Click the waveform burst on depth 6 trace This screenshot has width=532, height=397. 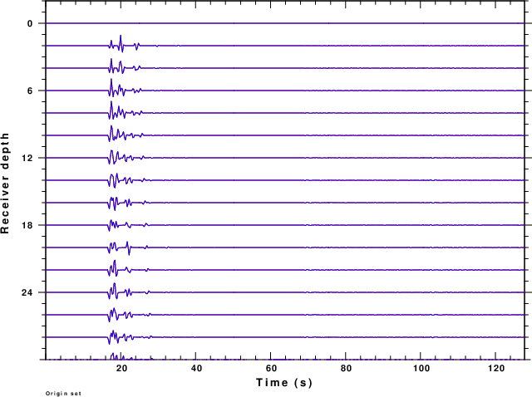pos(125,88)
